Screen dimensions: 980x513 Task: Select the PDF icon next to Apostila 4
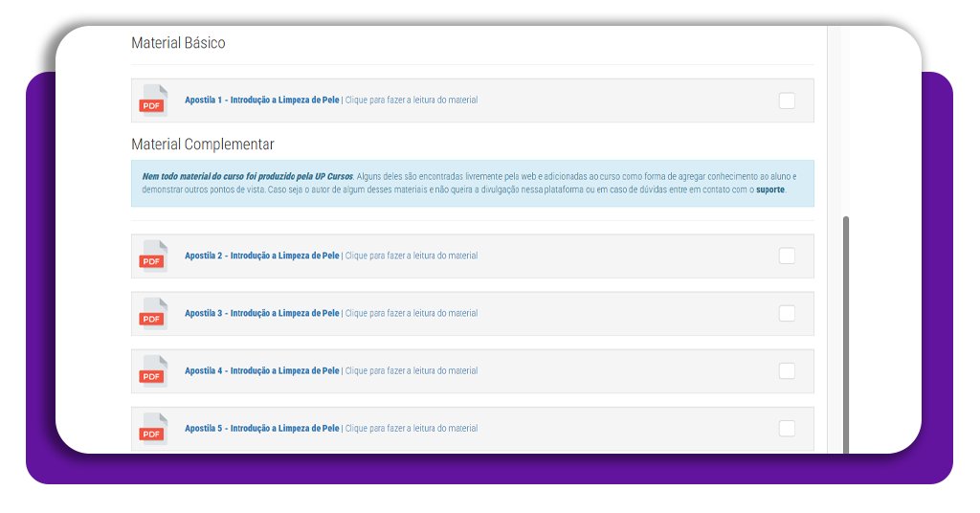[x=152, y=371]
